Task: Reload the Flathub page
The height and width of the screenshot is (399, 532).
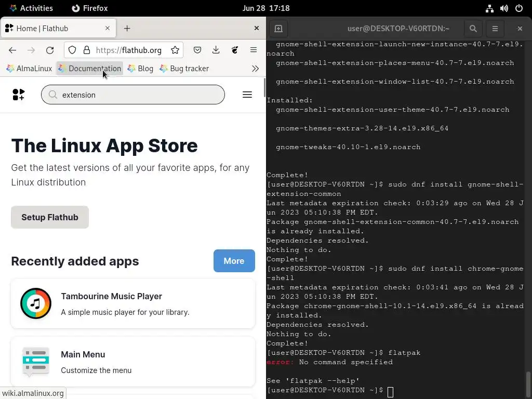Action: [50, 50]
